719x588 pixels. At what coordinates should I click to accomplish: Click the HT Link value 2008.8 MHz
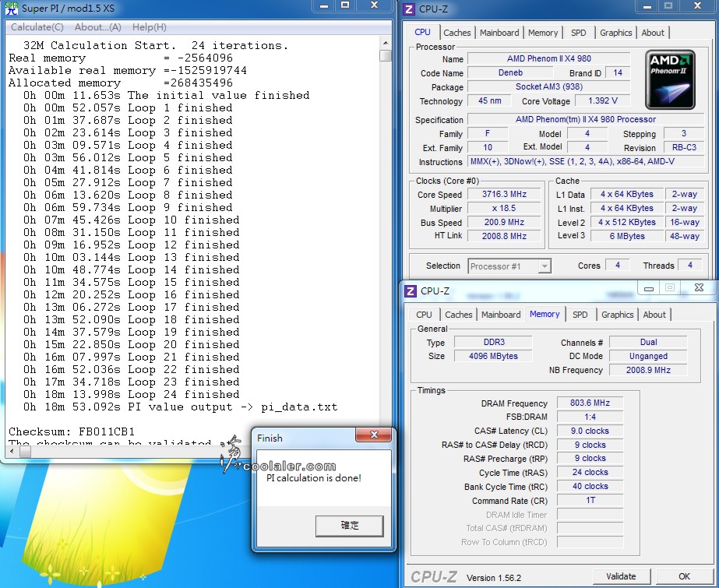point(504,236)
